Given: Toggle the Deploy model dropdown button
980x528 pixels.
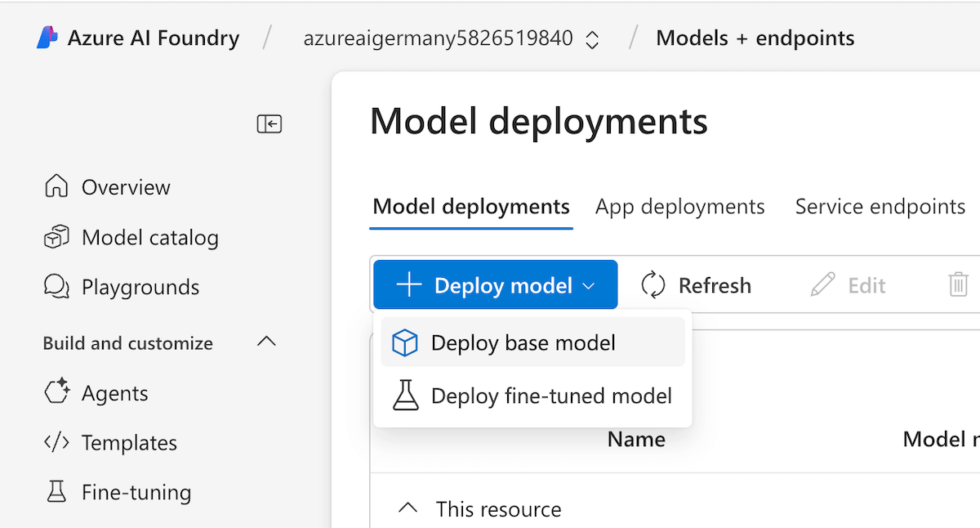Looking at the screenshot, I should point(495,285).
